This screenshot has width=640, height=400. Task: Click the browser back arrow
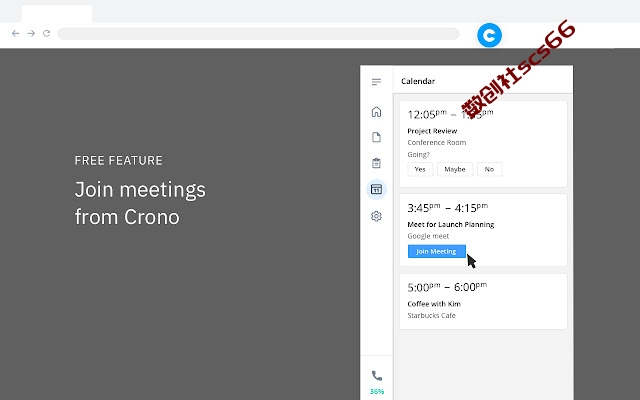[x=16, y=33]
